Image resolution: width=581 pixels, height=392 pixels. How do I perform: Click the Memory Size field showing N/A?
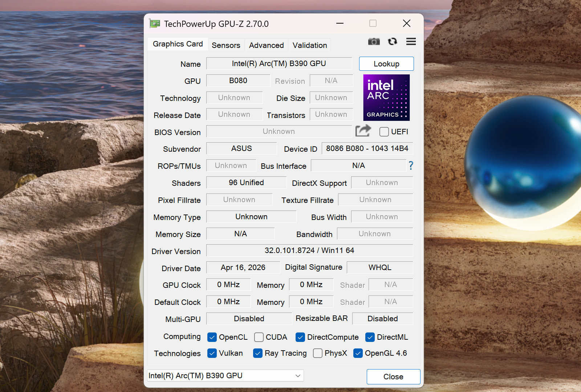(x=240, y=234)
